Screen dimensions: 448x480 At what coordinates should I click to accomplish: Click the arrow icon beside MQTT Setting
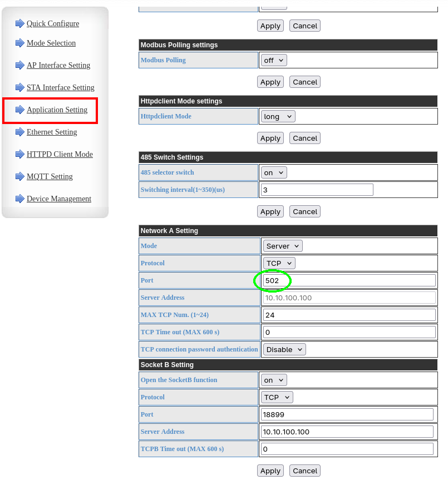click(20, 176)
